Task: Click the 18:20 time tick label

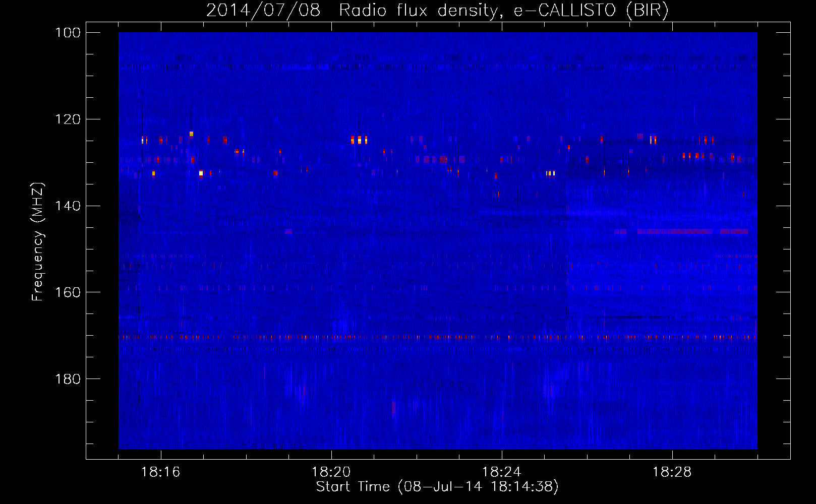Action: [331, 472]
